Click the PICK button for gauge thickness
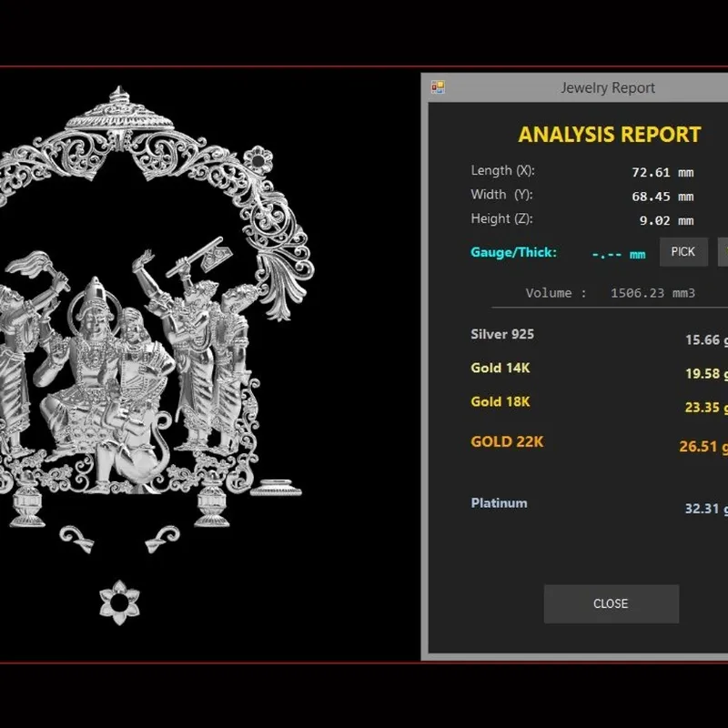Screen dimensions: 728x728 pos(683,252)
